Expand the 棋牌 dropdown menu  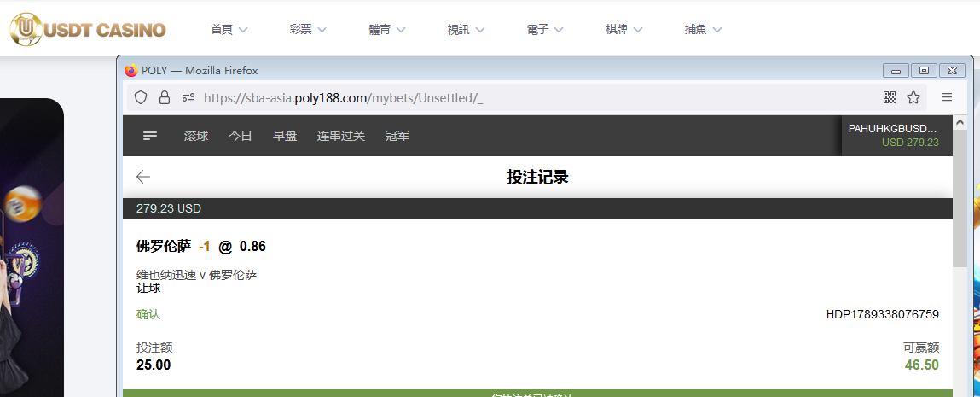[x=623, y=29]
